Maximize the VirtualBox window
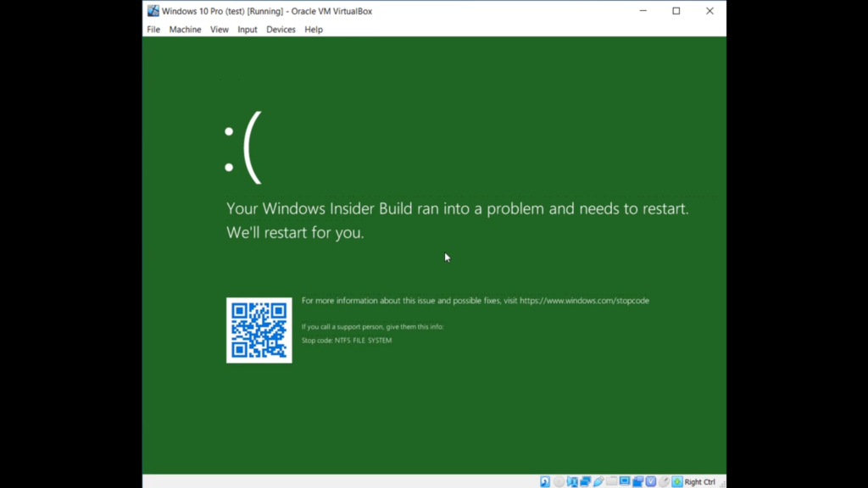Viewport: 868px width, 488px height. [676, 10]
